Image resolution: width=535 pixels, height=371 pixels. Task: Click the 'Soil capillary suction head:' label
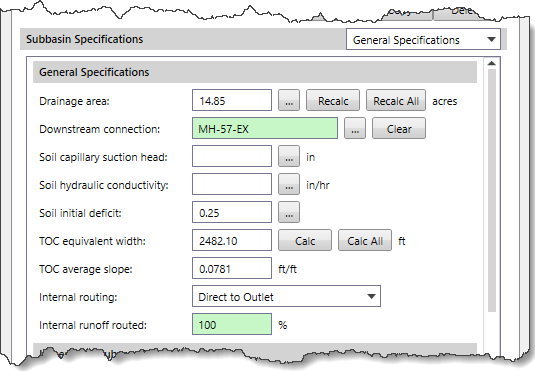pyautogui.click(x=103, y=157)
